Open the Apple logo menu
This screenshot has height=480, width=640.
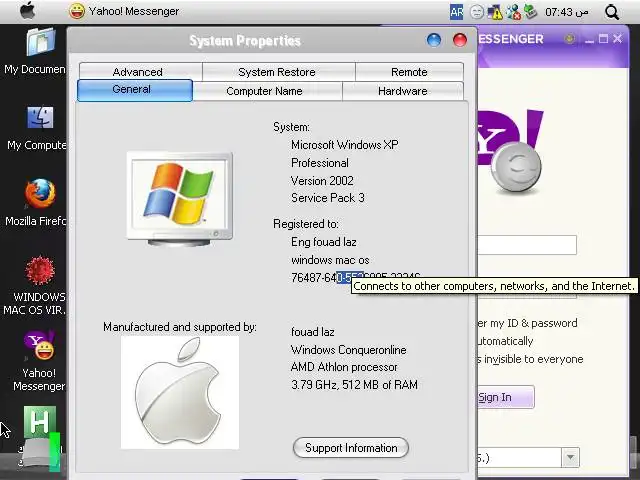pos(28,11)
